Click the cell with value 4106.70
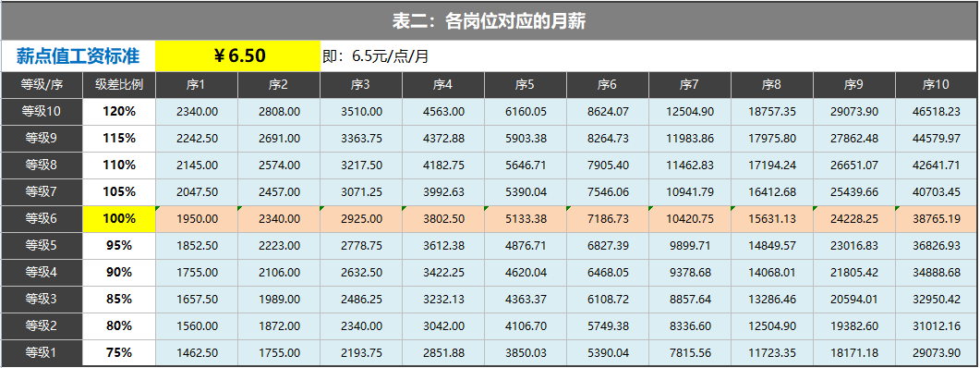The width and height of the screenshot is (980, 368). pos(526,326)
